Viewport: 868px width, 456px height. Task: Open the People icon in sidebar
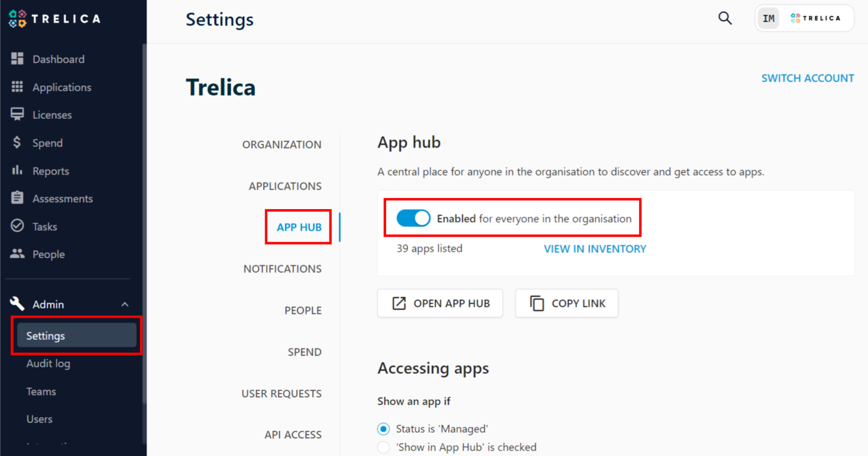click(x=17, y=253)
